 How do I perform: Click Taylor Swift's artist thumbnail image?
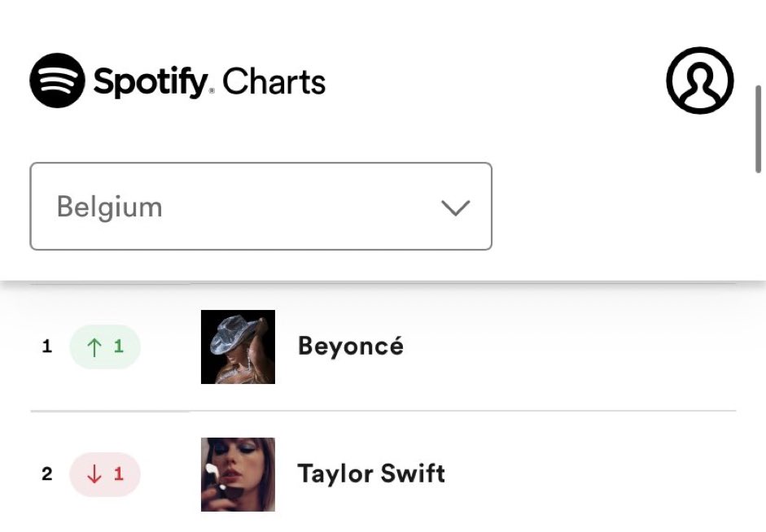(238, 474)
